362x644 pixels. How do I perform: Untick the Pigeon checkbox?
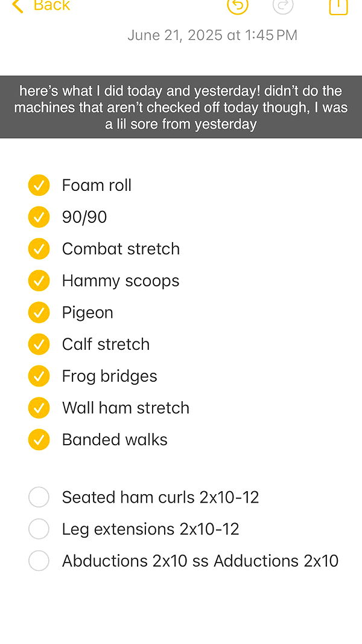[x=39, y=312]
